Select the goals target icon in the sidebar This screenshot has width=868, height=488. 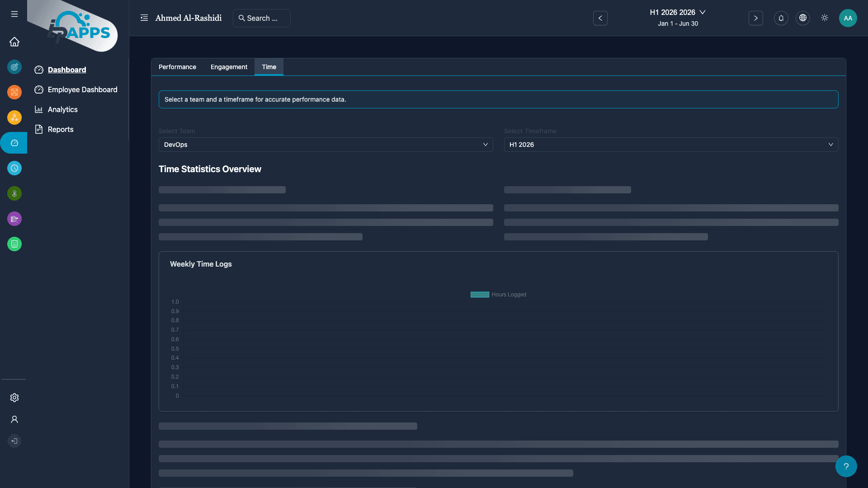14,67
